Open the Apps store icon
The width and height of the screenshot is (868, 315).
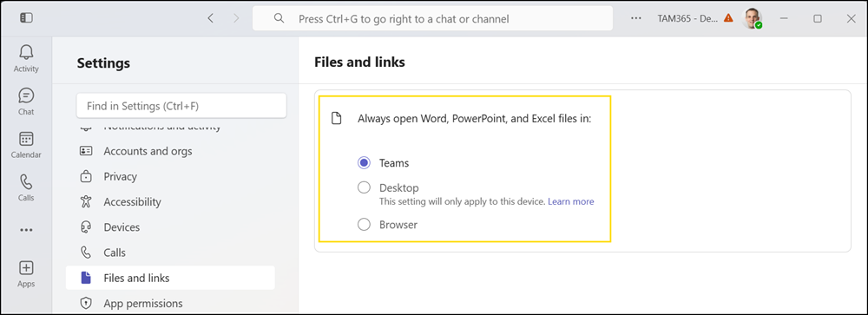(26, 268)
